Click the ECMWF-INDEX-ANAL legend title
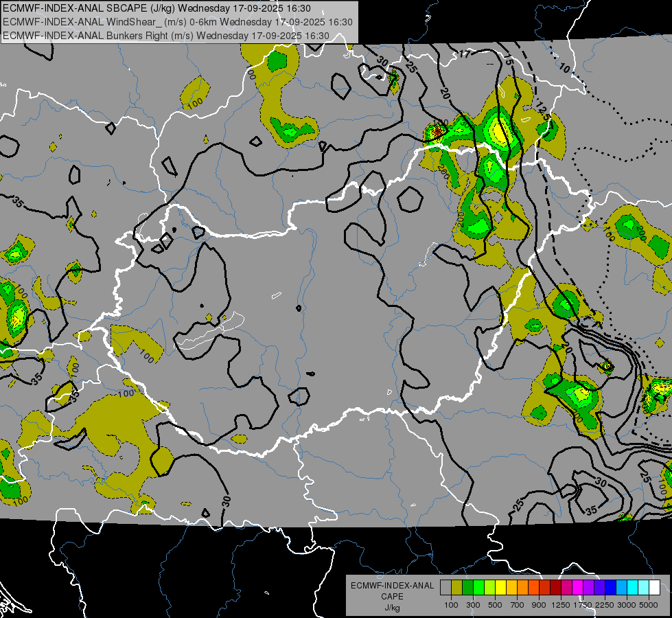The image size is (672, 618). point(392,586)
